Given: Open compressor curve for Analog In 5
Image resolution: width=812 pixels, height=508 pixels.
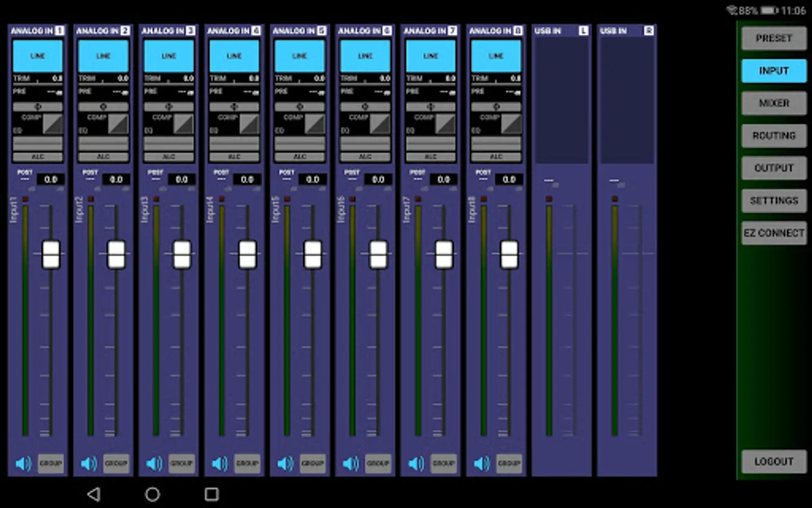Looking at the screenshot, I should (314, 124).
